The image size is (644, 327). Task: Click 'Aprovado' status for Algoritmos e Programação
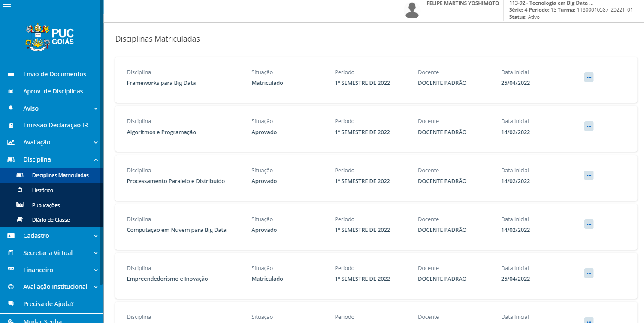264,132
